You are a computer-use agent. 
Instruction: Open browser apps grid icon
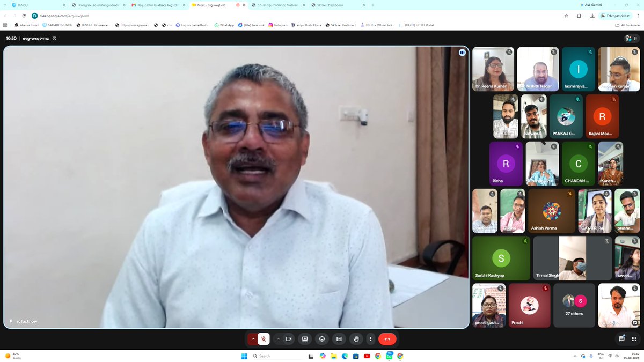coord(5,25)
